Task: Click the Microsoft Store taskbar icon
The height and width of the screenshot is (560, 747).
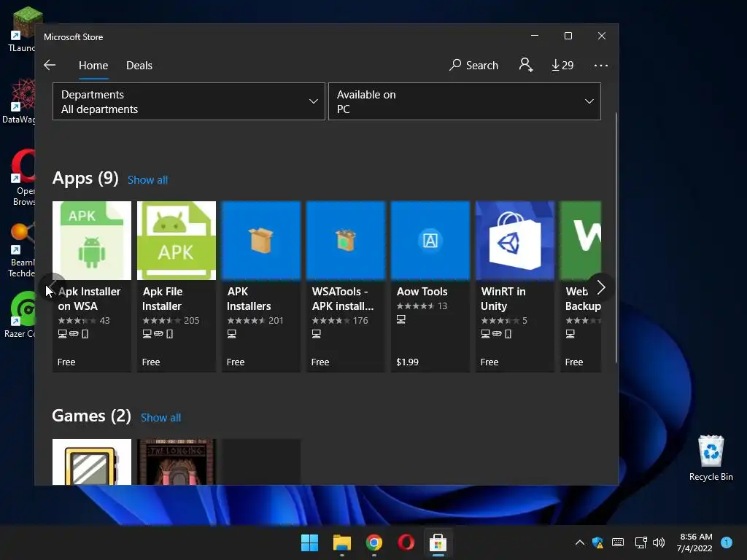Action: pos(438,542)
